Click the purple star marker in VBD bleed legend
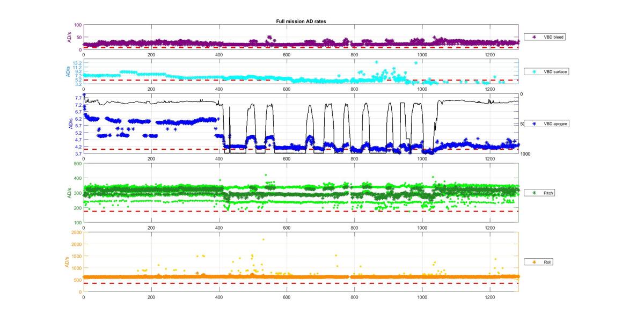Viewport: 644px width, 328px height. (534, 37)
